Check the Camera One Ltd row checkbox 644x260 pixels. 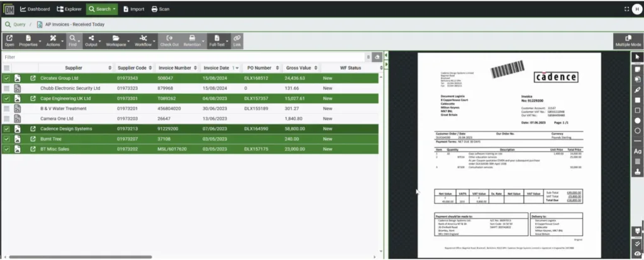[6, 119]
